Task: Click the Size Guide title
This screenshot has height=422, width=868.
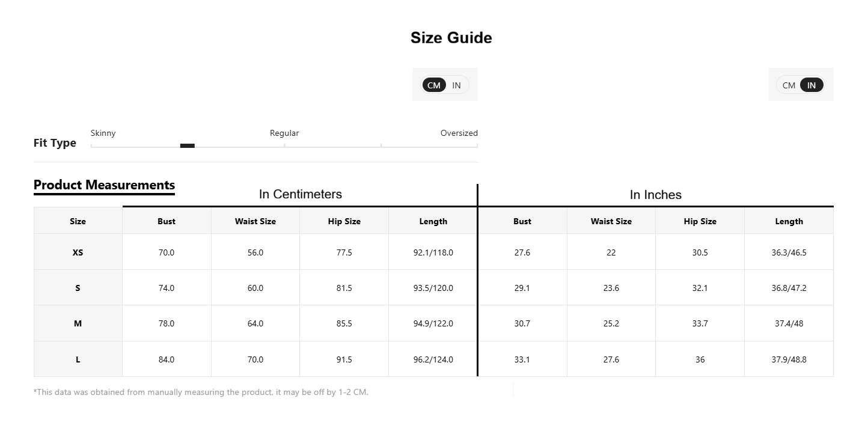Action: point(451,38)
